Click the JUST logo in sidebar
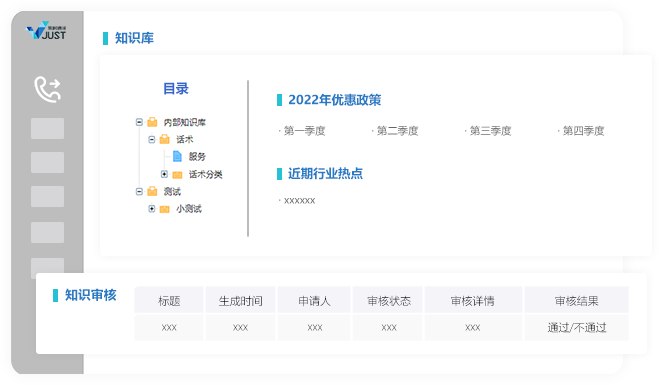The image size is (659, 385). (x=46, y=31)
